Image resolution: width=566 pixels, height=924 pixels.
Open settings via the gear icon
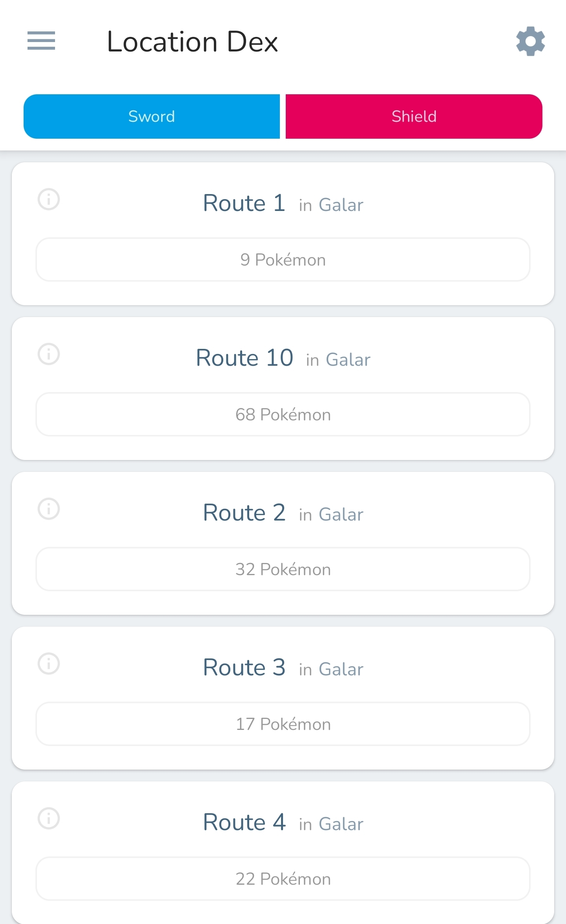point(530,41)
